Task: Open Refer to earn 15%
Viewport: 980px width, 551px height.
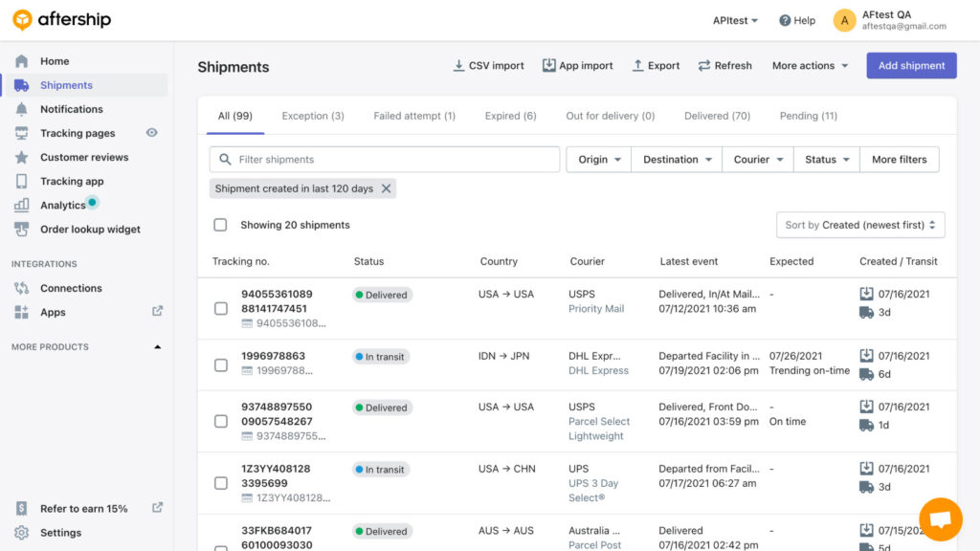Action: coord(84,509)
